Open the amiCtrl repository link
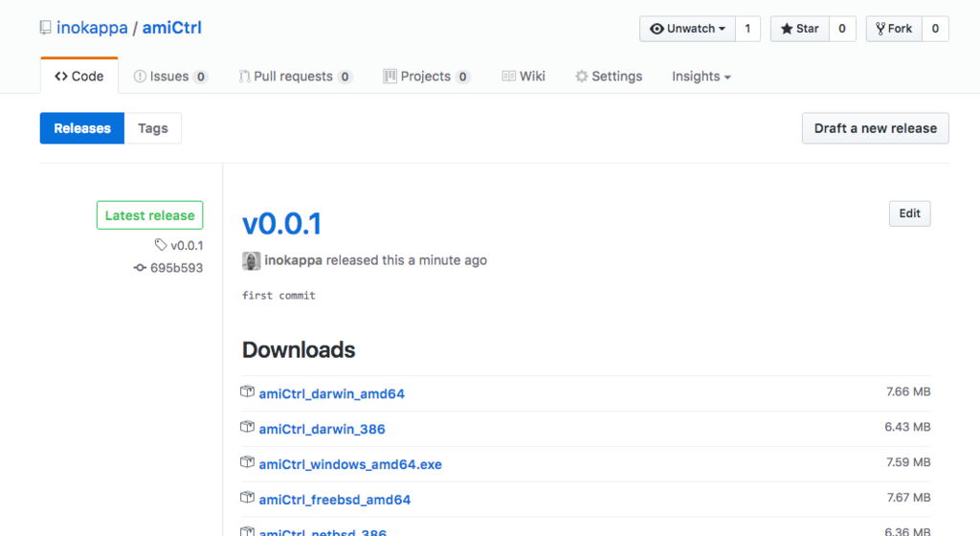 pyautogui.click(x=172, y=28)
